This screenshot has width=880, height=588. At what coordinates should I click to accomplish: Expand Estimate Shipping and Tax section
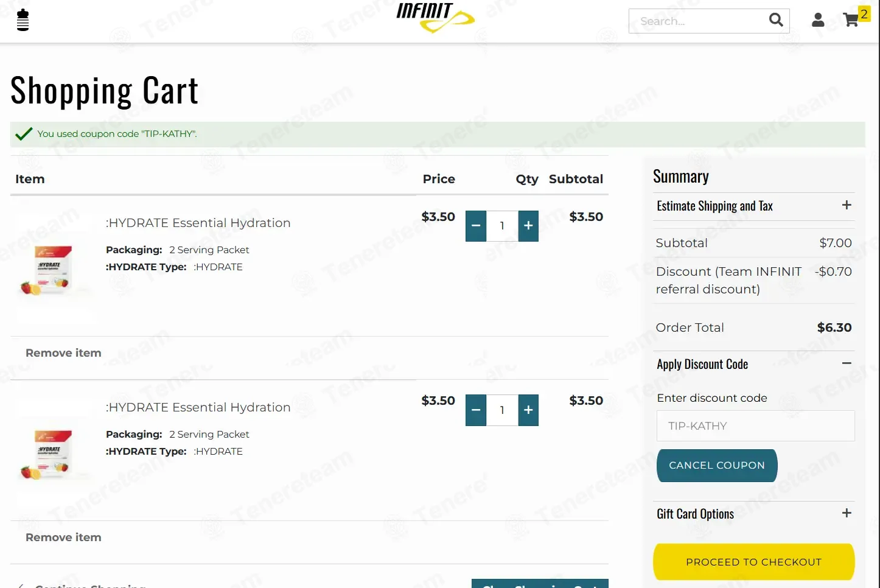click(754, 206)
